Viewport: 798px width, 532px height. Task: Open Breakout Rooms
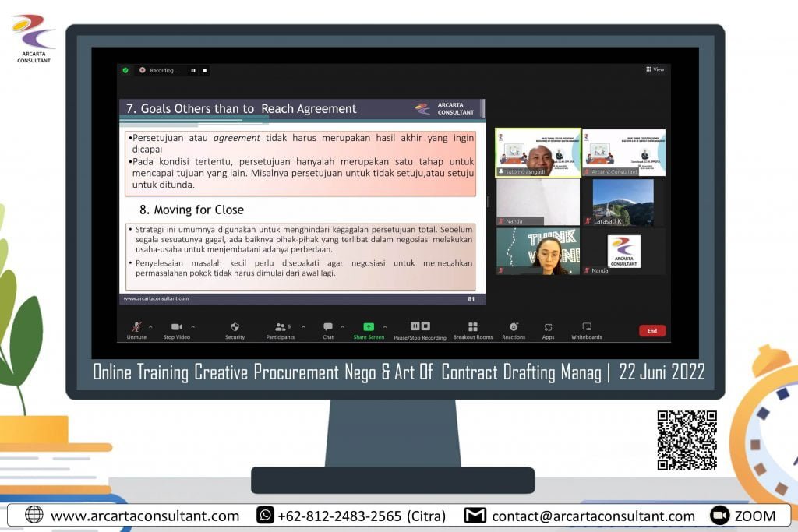[x=473, y=327]
